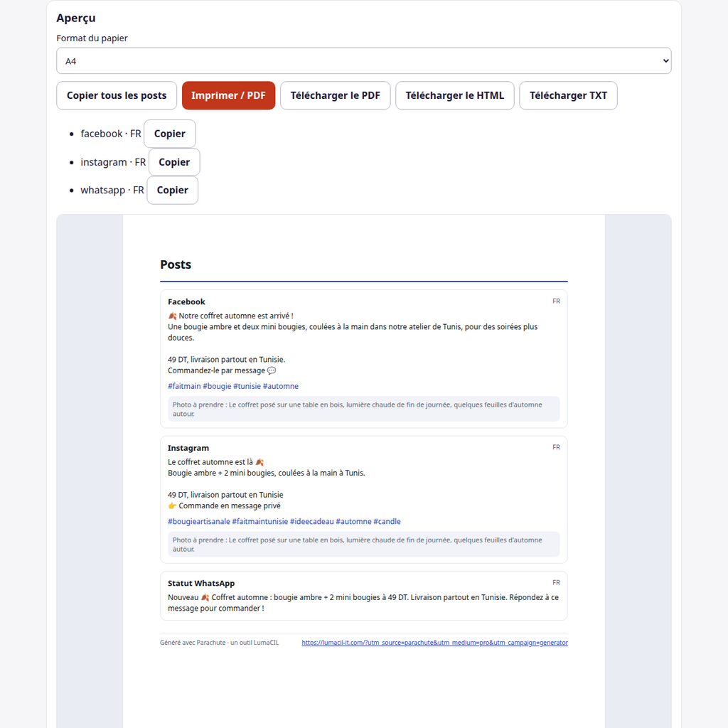The height and width of the screenshot is (728, 728).
Task: Click the Facebook card photo note
Action: (363, 409)
